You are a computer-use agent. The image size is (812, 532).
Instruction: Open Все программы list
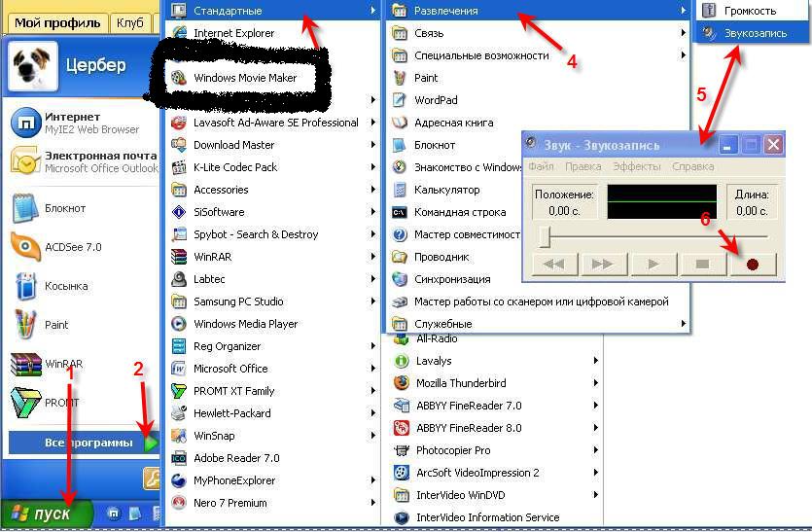(83, 443)
